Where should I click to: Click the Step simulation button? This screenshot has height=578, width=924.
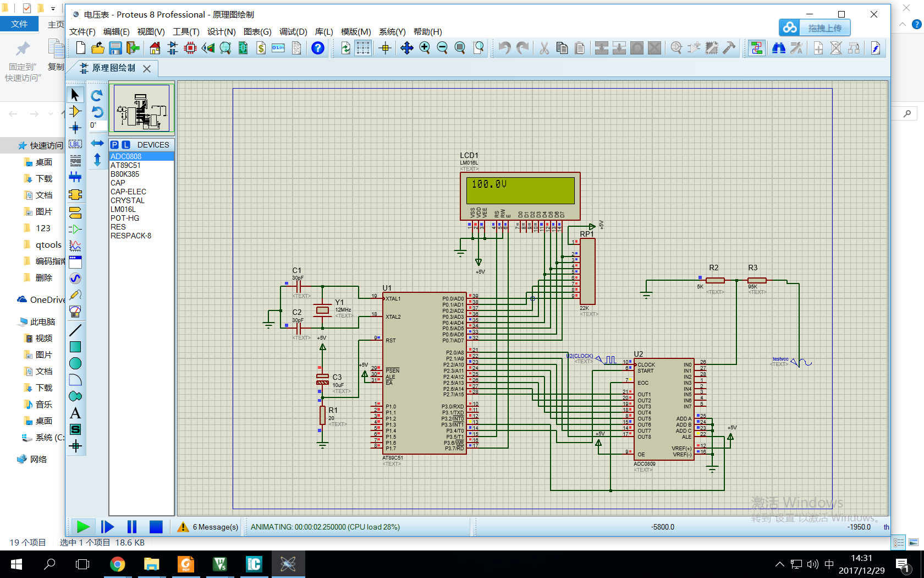(x=108, y=527)
